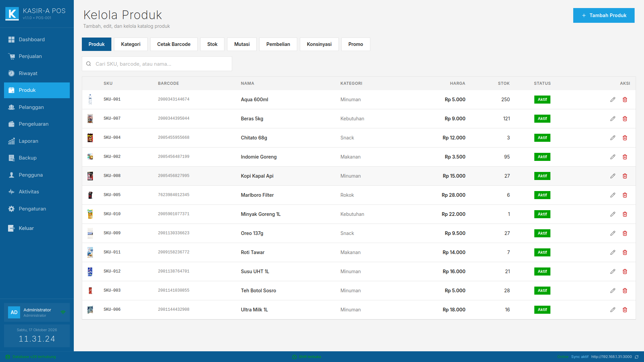Screen dimensions: 644x362
Task: Click the Tambah Produk button
Action: tap(604, 15)
